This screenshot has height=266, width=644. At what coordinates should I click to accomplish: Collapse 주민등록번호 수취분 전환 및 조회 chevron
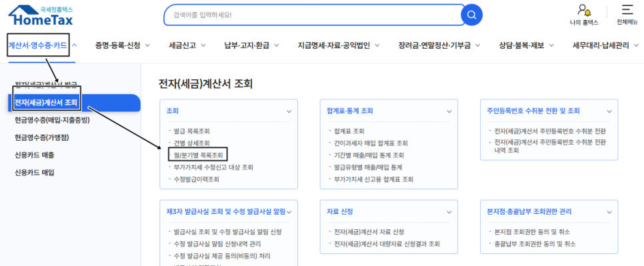click(609, 111)
